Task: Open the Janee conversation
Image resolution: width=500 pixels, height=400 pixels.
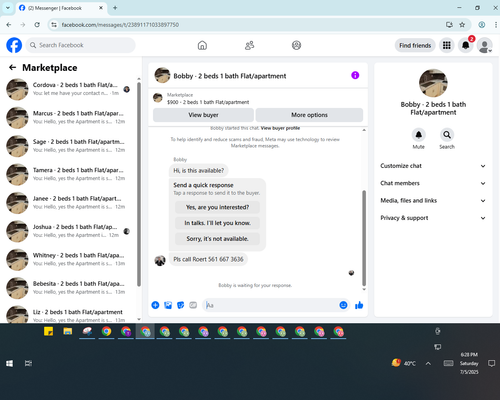Action: (69, 202)
